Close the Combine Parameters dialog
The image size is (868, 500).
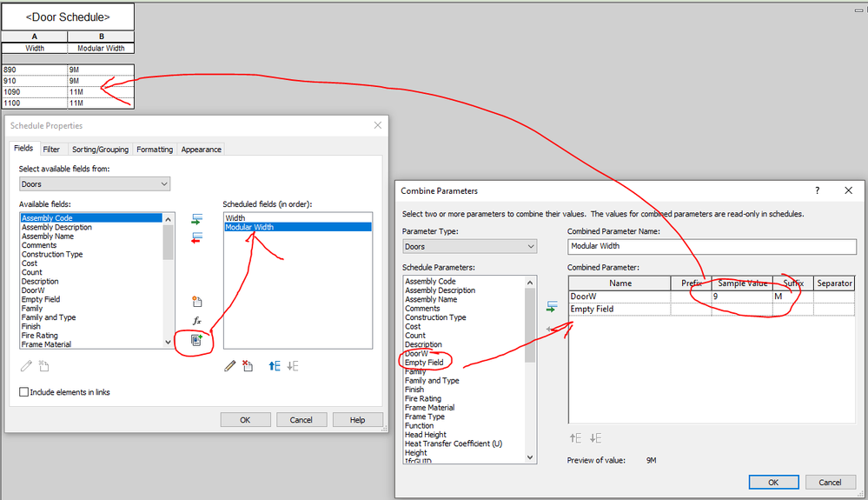click(x=848, y=190)
